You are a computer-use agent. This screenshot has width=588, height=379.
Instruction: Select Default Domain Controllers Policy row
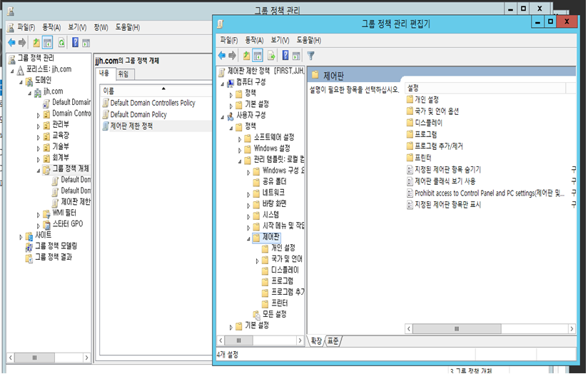pyautogui.click(x=149, y=103)
